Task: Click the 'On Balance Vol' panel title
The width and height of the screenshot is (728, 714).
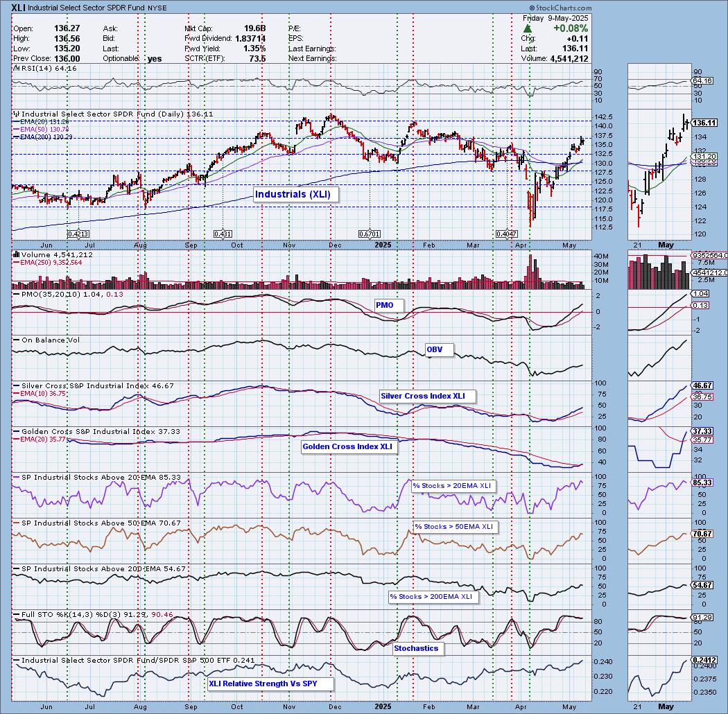Action: [46, 340]
